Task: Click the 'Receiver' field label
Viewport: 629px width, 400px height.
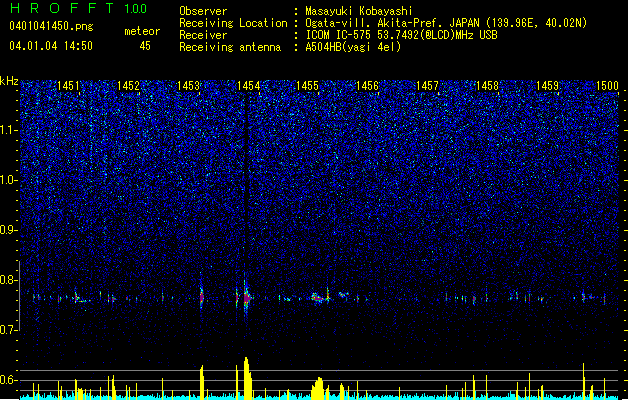Action: 203,35
